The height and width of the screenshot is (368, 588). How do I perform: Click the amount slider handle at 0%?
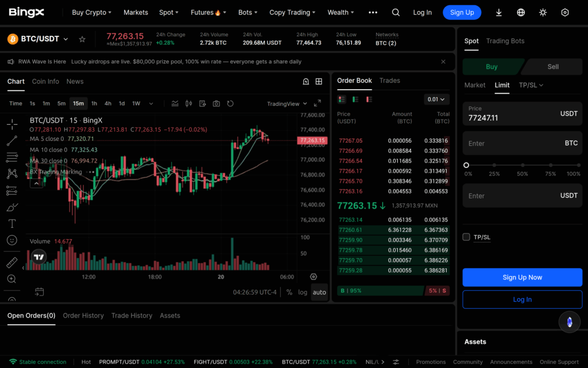[x=466, y=165]
